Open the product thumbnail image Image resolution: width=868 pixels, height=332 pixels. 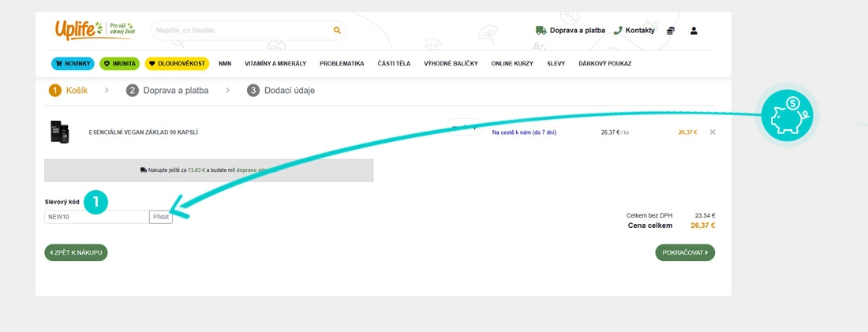(x=60, y=132)
